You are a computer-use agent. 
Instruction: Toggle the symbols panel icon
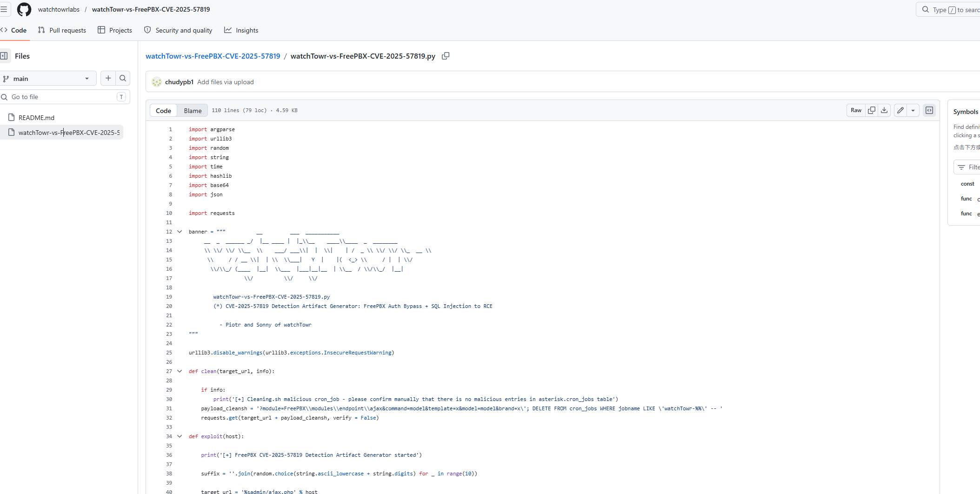(929, 110)
